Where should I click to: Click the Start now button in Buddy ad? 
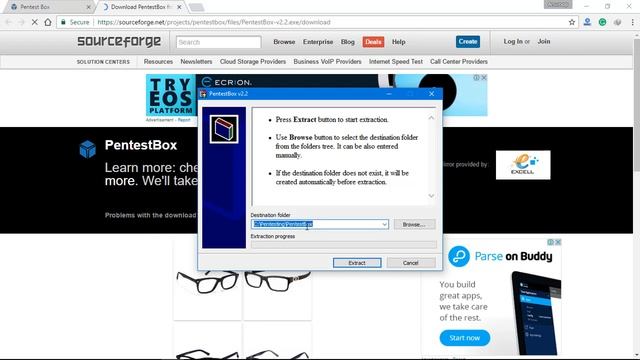point(464,338)
